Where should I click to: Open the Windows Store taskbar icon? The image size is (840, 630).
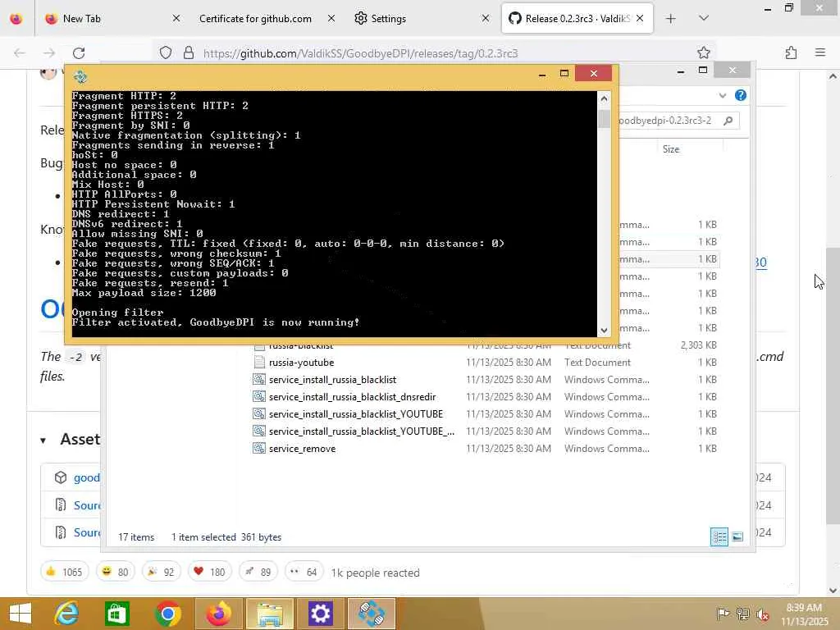(116, 614)
